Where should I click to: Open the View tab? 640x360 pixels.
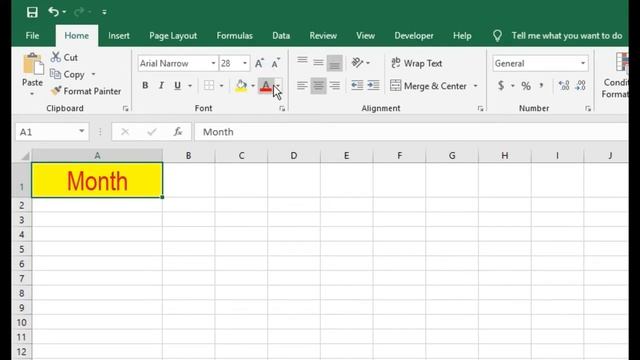pos(365,36)
